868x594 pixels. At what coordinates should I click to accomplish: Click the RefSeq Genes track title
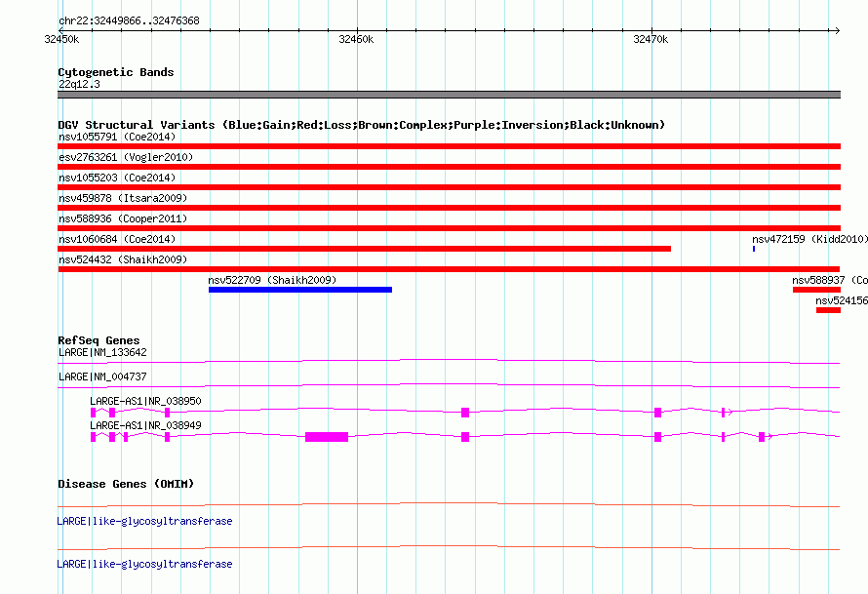pos(99,340)
